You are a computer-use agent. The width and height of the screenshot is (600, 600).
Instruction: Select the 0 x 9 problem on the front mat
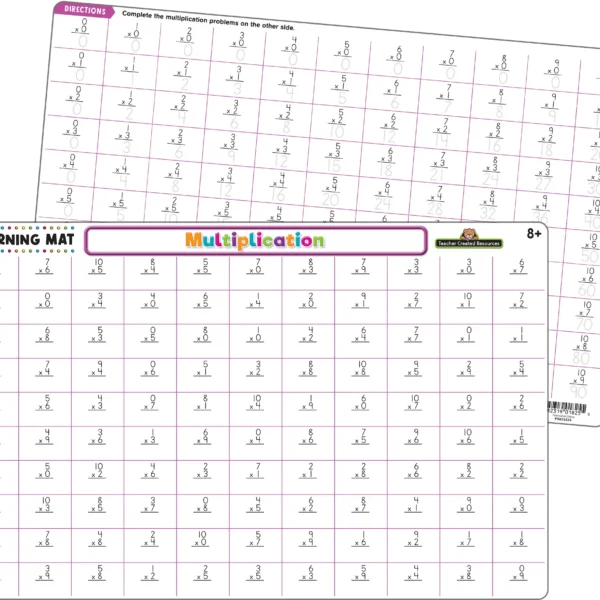519,573
